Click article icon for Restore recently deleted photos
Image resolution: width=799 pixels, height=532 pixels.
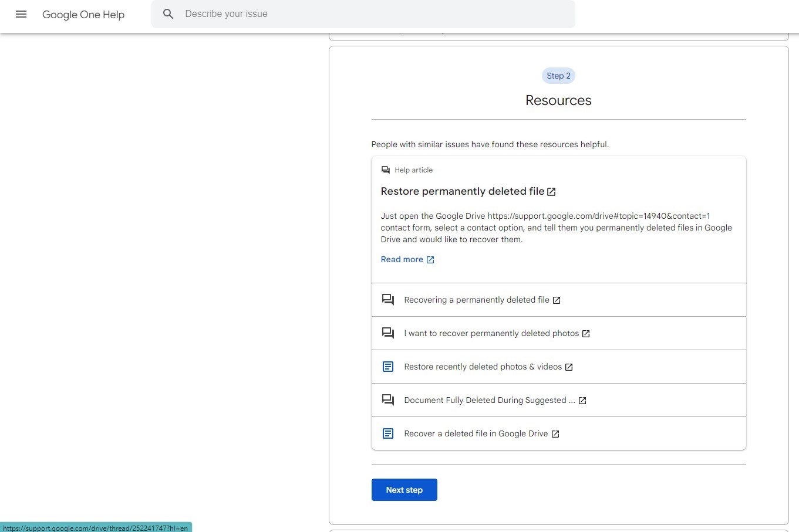click(388, 367)
